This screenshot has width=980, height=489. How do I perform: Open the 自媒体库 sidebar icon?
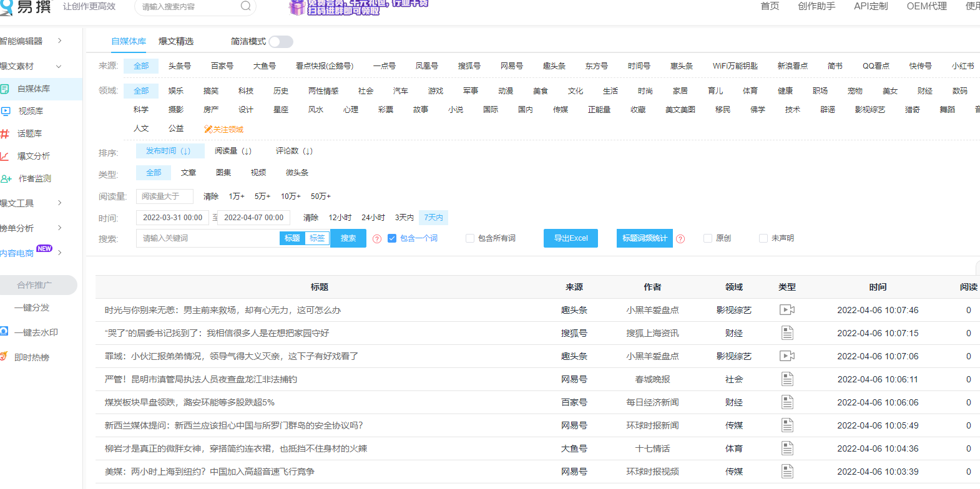pos(4,89)
